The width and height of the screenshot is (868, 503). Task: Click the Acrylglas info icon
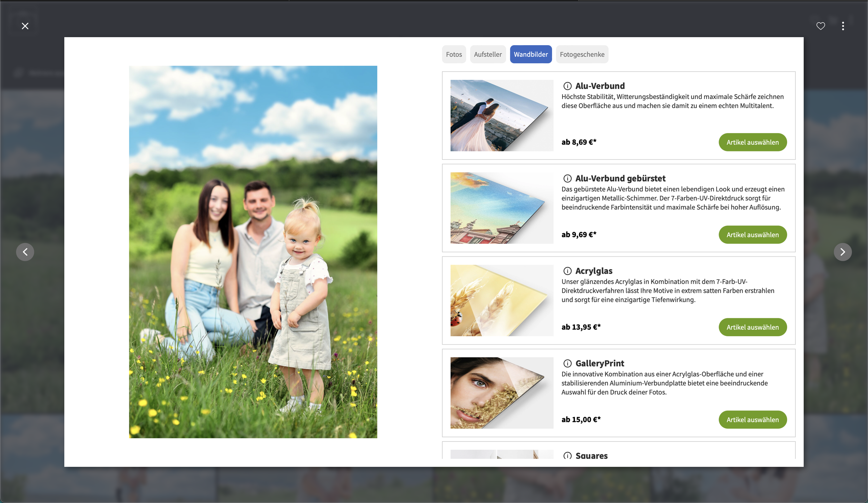pos(567,271)
